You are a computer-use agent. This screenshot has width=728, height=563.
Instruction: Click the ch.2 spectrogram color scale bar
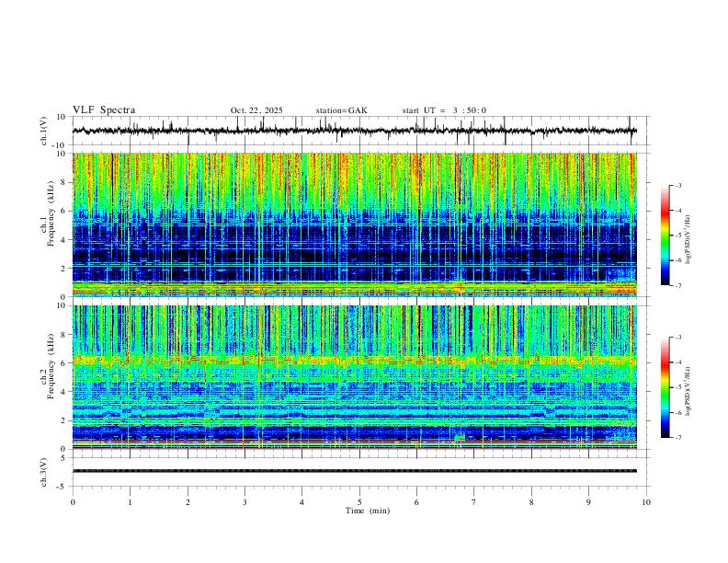[665, 387]
